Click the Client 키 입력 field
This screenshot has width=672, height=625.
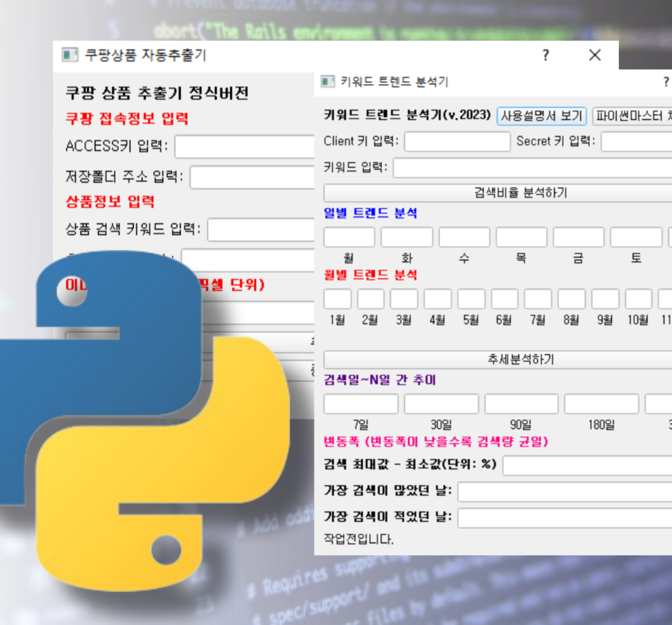pyautogui.click(x=458, y=141)
